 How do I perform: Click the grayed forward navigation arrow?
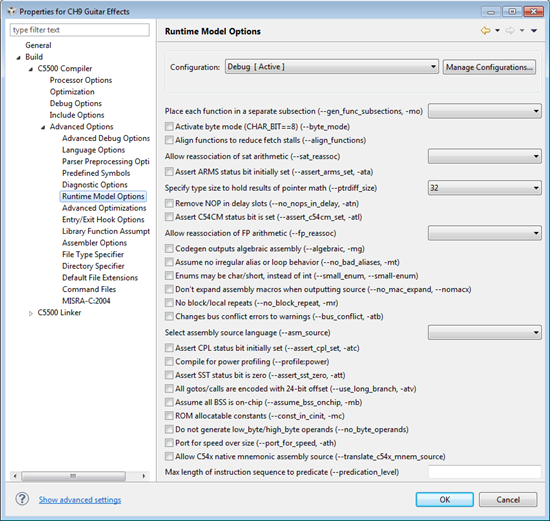coord(510,31)
